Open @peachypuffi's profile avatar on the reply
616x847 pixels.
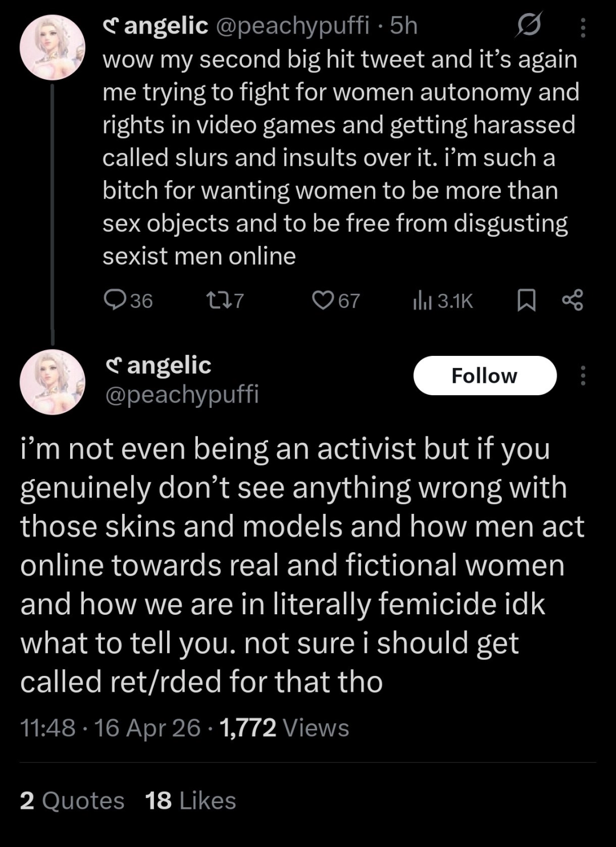tap(52, 380)
